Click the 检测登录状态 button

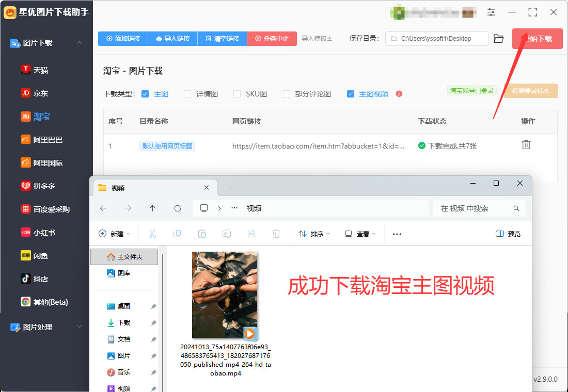pos(531,90)
